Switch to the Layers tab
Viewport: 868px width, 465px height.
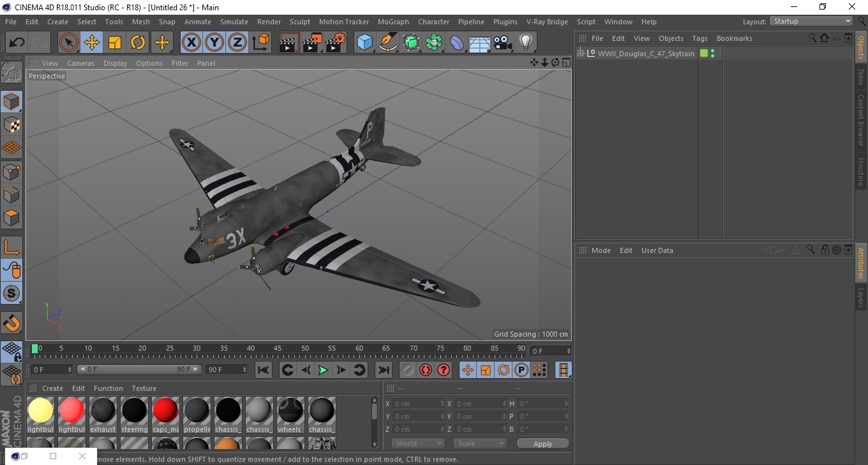pyautogui.click(x=861, y=298)
